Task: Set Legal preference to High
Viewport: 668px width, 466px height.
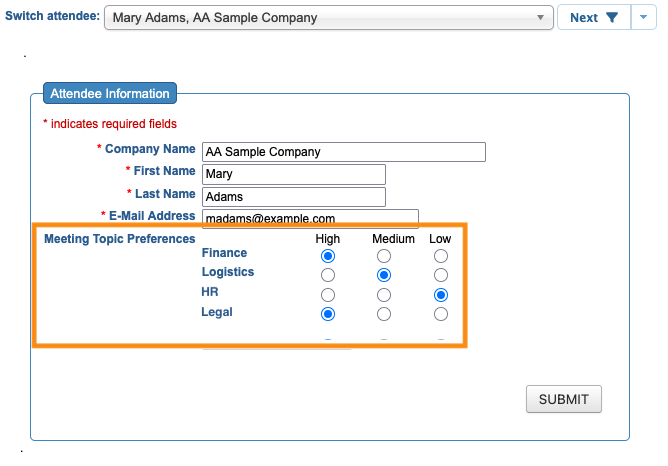Action: (x=328, y=314)
